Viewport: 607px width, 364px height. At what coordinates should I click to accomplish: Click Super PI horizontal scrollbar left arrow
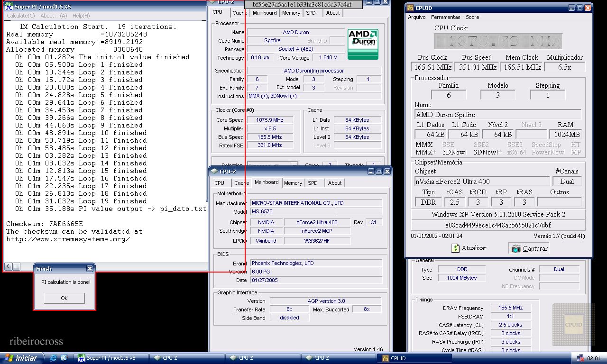pyautogui.click(x=8, y=267)
